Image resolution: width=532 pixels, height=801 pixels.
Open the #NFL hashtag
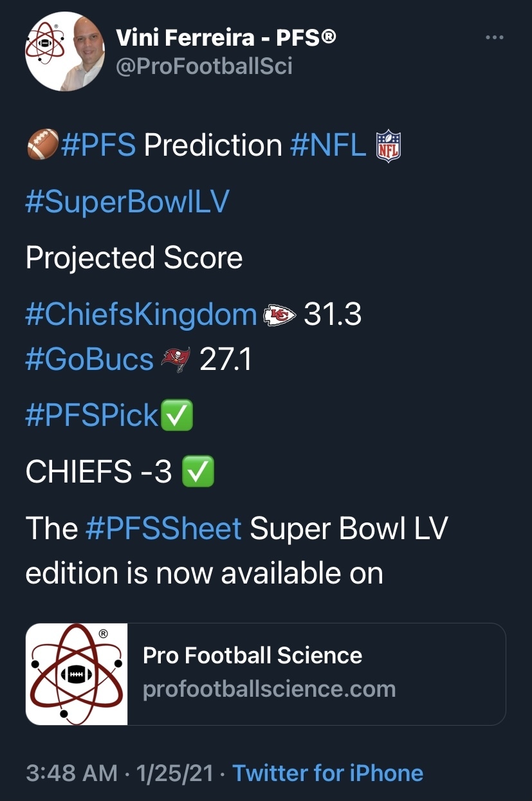click(329, 145)
